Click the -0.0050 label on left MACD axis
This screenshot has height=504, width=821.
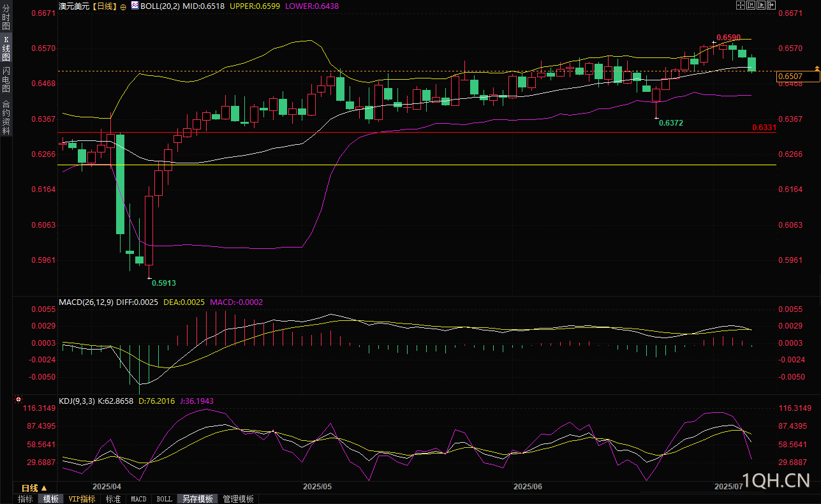click(x=41, y=377)
